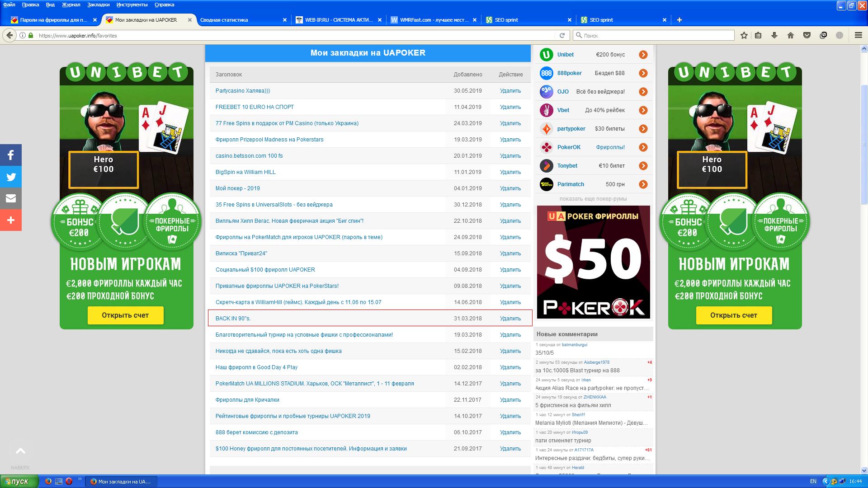
Task: Open new tab with plus button
Action: [x=679, y=20]
